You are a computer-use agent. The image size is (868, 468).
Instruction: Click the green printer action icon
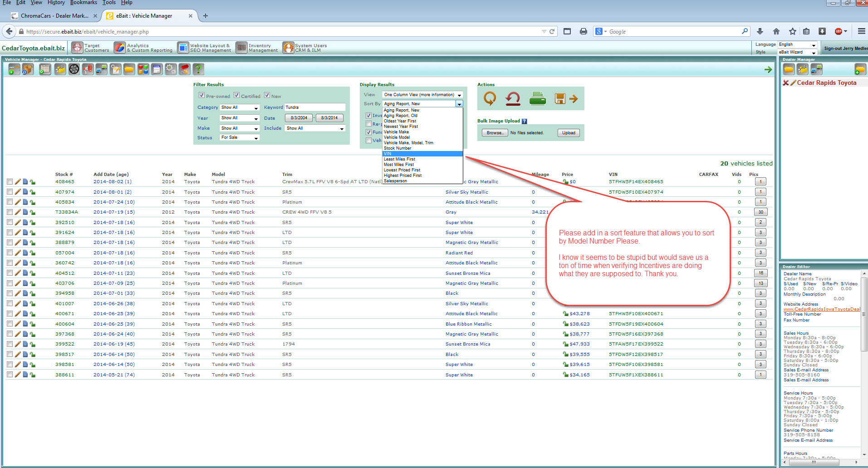538,98
